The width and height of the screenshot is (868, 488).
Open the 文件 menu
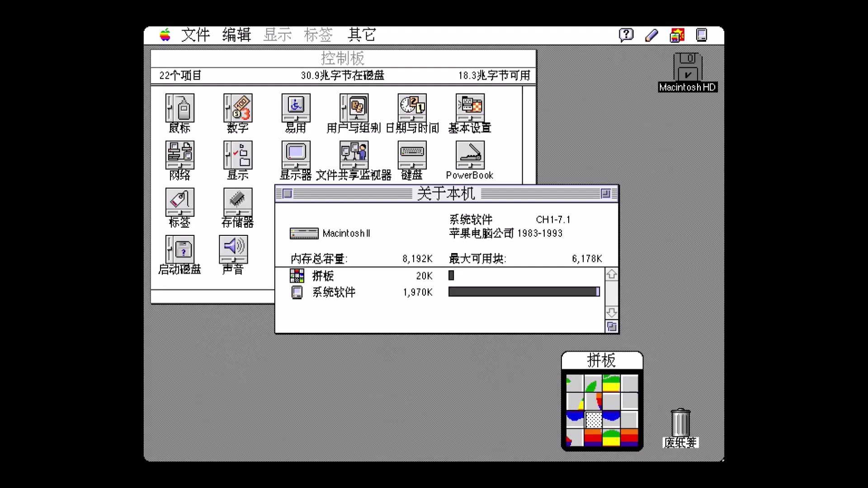195,34
